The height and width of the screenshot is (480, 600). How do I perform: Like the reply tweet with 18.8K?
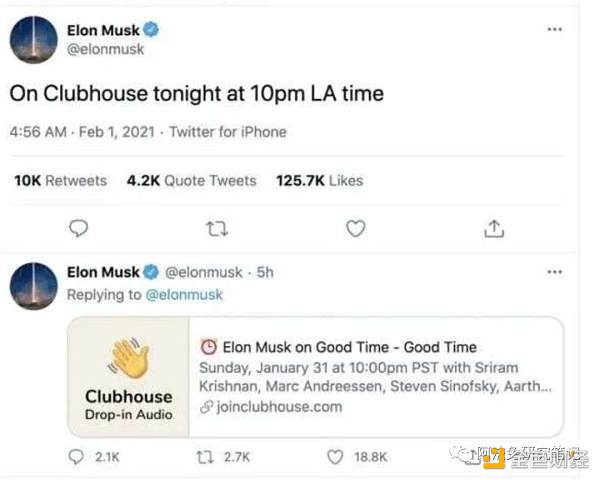tap(336, 456)
